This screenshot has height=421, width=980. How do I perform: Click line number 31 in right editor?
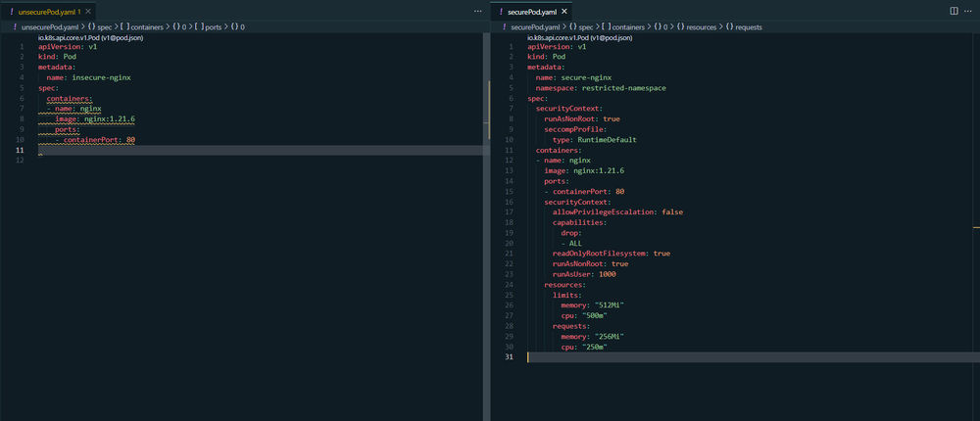(509, 356)
